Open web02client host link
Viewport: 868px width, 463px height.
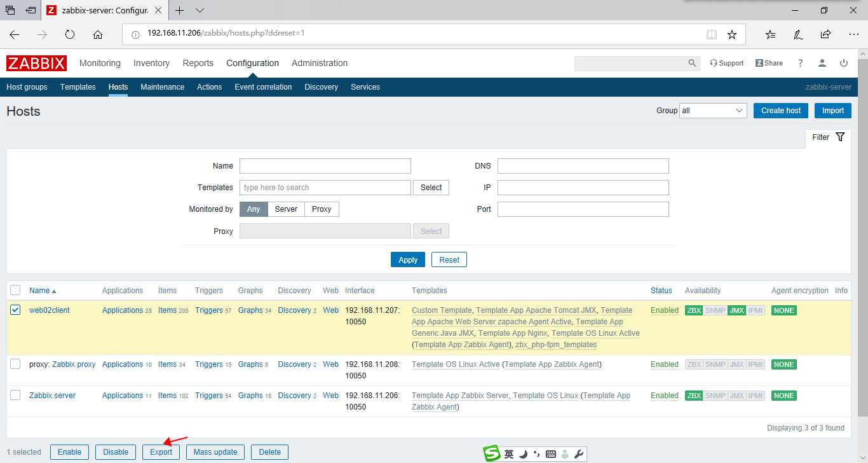[50, 310]
